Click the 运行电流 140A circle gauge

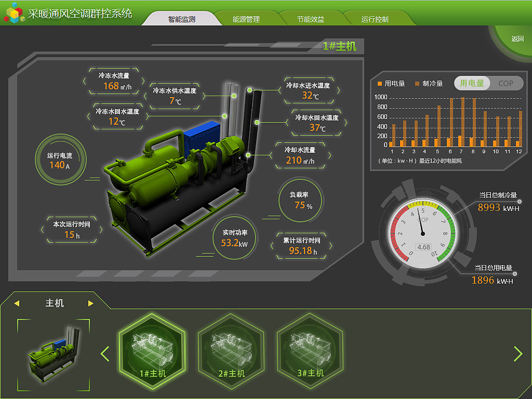point(60,159)
